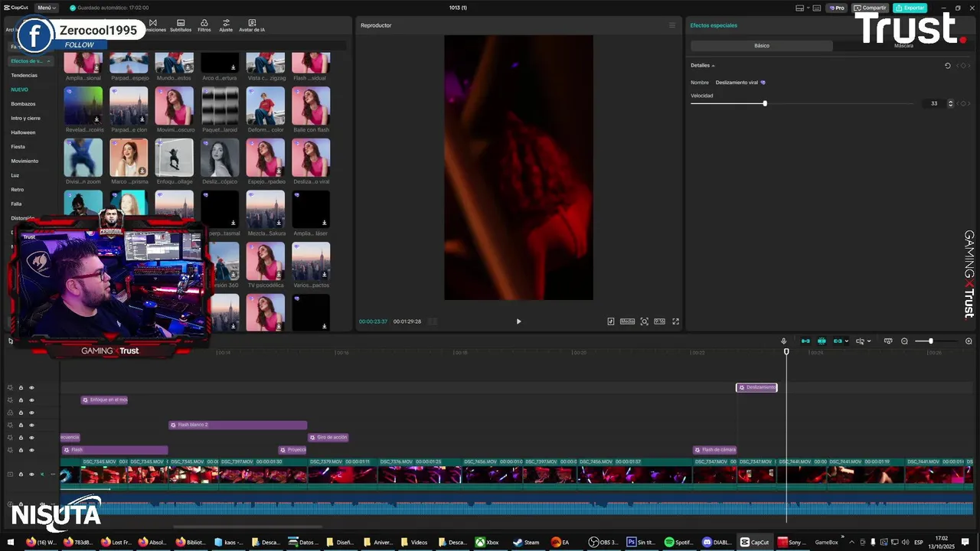The image size is (980, 551).
Task: Switch to the Máscara tab
Action: 903,46
